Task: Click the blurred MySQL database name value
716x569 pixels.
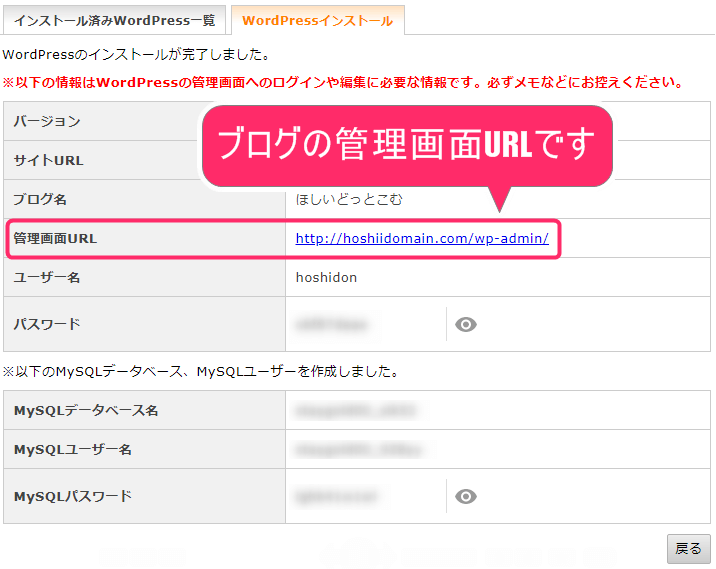Action: pos(355,411)
